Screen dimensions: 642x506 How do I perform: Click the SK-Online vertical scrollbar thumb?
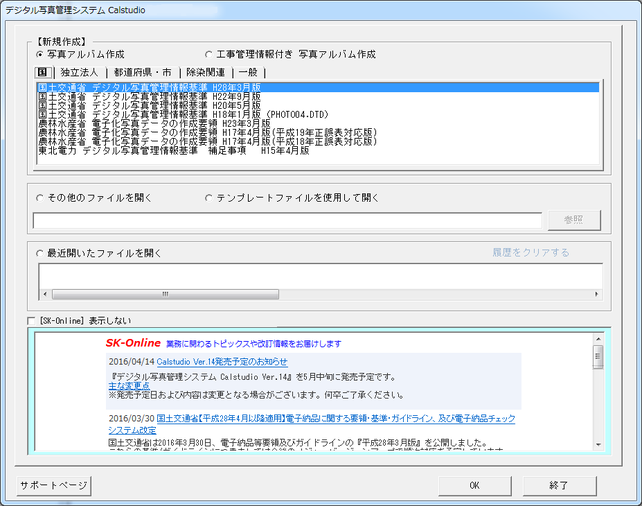(x=598, y=357)
